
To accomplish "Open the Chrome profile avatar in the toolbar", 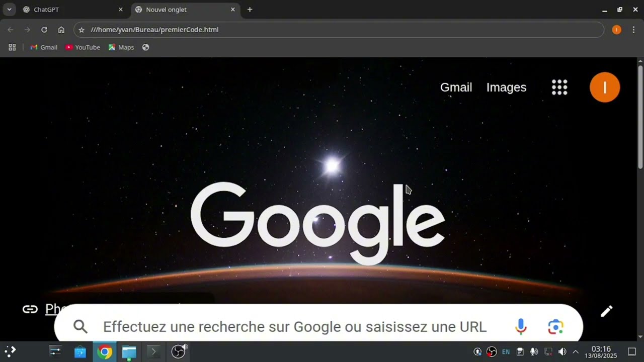I will coord(616,30).
